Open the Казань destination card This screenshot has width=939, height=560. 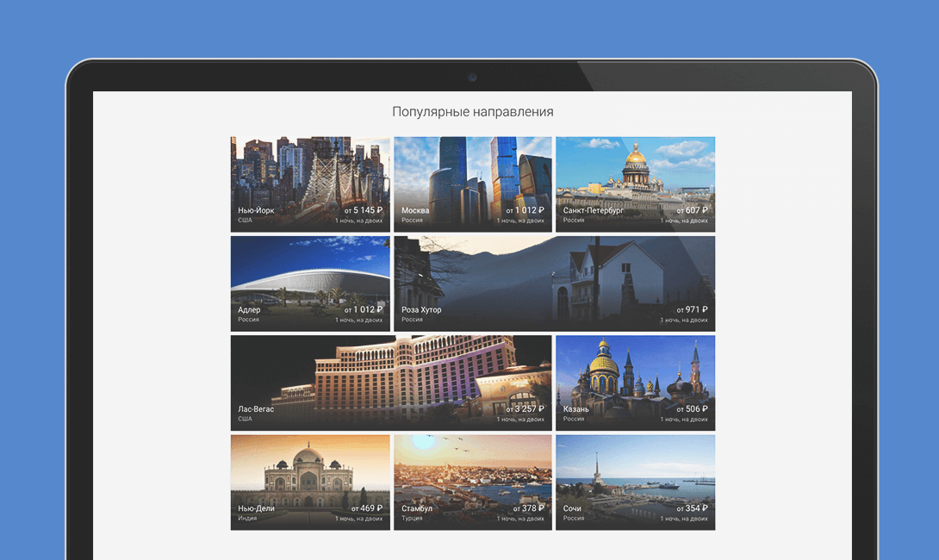[636, 383]
